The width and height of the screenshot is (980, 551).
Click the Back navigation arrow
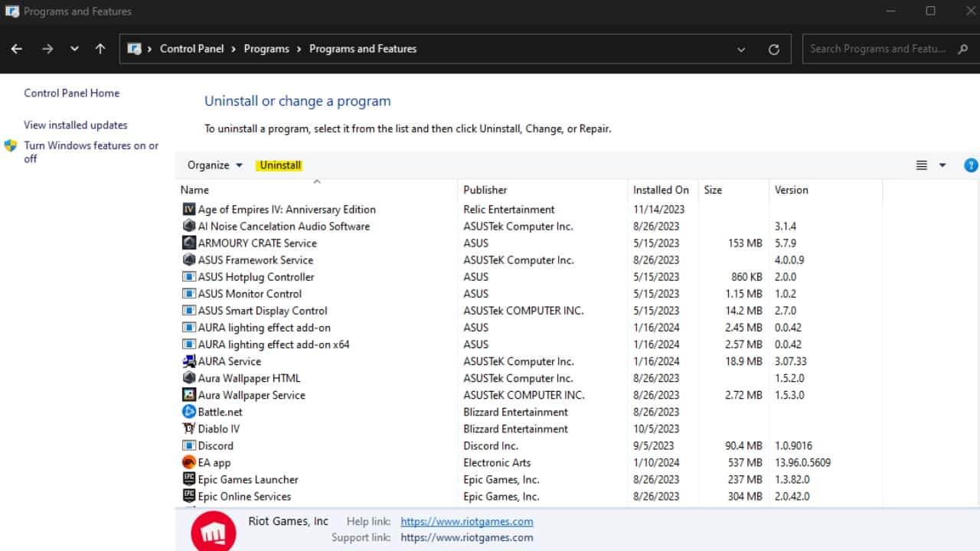[x=17, y=48]
